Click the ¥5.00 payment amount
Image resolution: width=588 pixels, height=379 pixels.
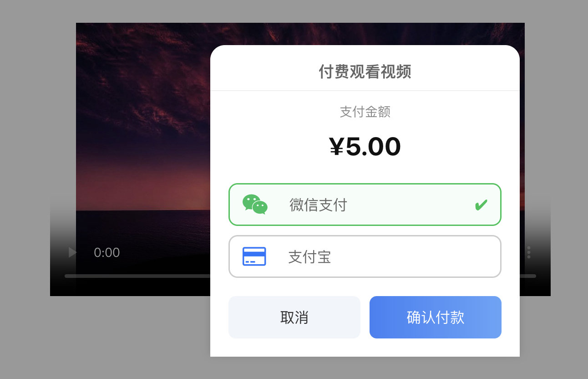365,147
